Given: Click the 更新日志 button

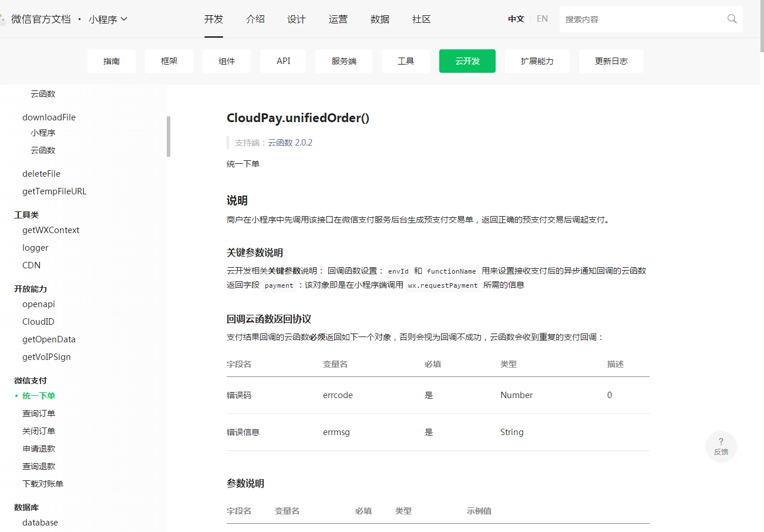Looking at the screenshot, I should (611, 61).
